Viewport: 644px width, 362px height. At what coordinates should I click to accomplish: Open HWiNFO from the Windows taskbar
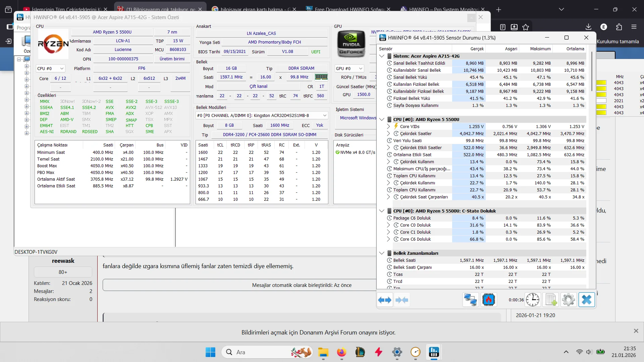point(434,352)
